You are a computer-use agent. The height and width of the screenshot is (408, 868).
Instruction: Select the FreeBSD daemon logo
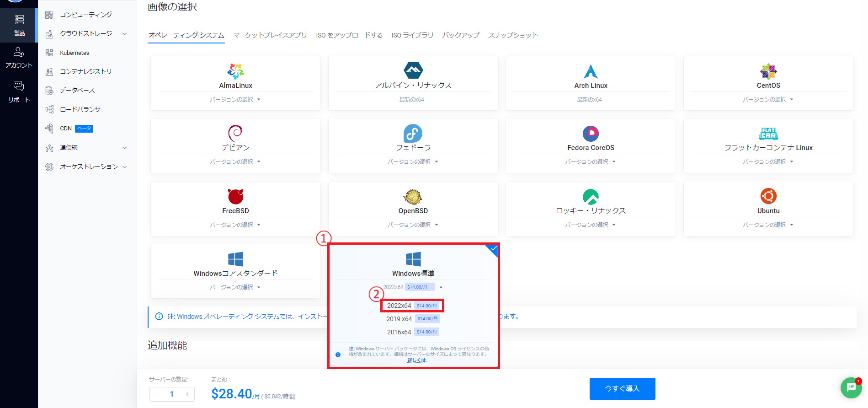pyautogui.click(x=236, y=196)
